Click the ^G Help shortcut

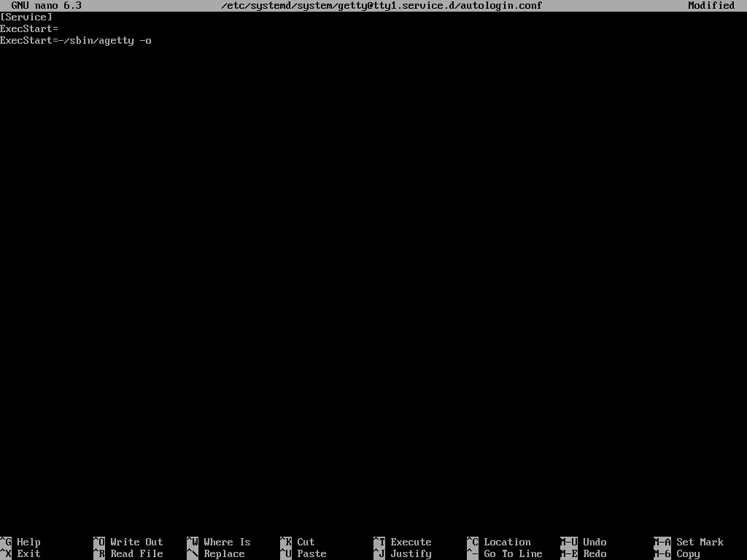[x=20, y=542]
